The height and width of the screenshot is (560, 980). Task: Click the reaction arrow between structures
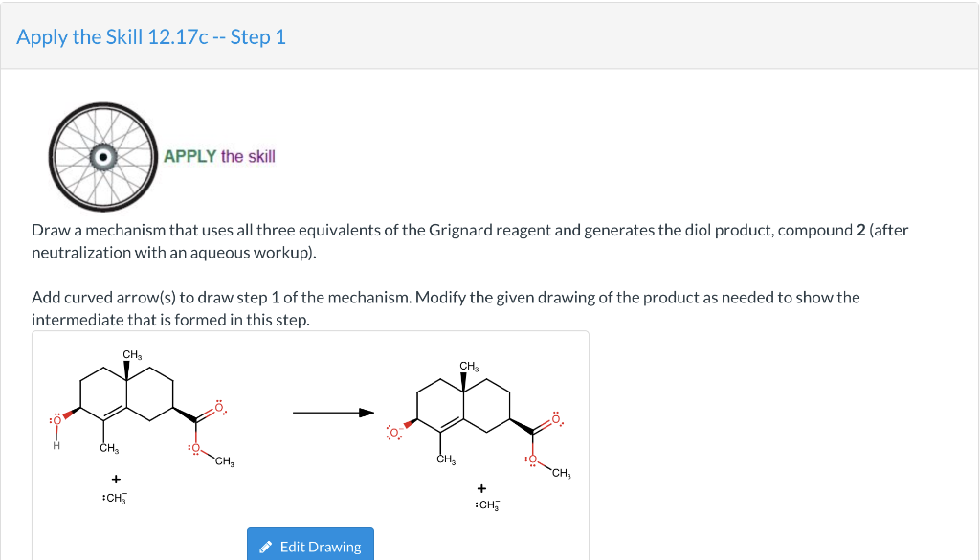pos(333,413)
